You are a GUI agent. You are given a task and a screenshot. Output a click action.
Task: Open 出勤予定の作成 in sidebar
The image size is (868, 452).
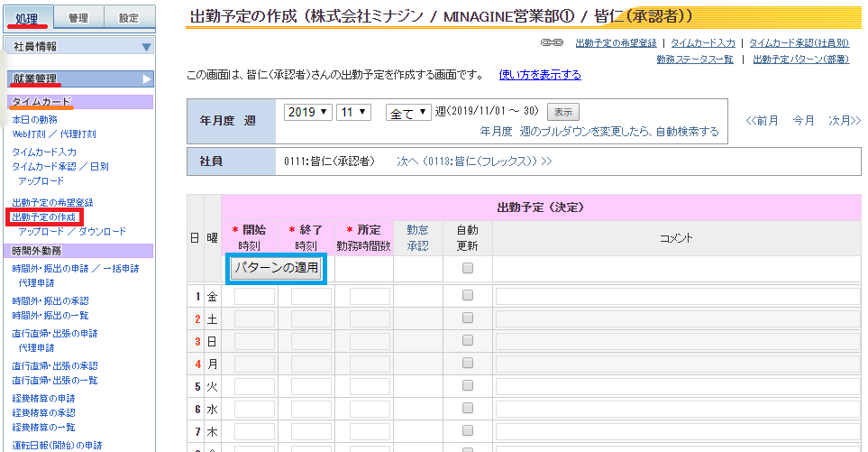(x=44, y=217)
